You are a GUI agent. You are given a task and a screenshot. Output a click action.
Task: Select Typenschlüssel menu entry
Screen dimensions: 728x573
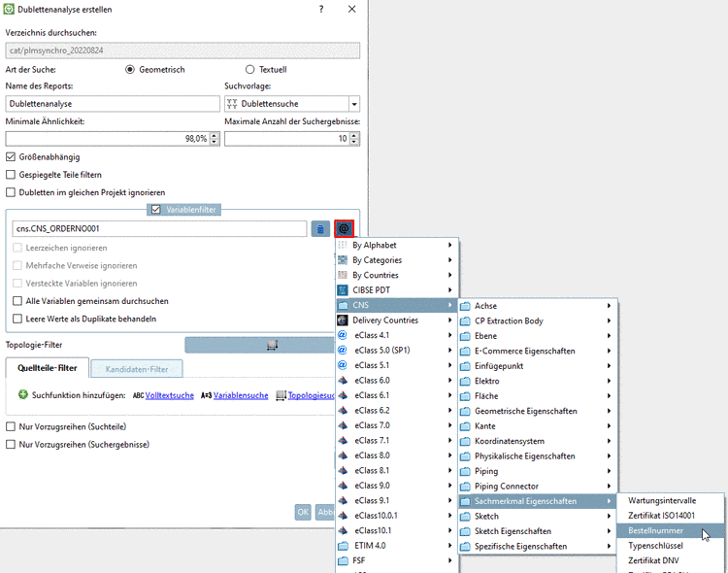(x=671, y=546)
